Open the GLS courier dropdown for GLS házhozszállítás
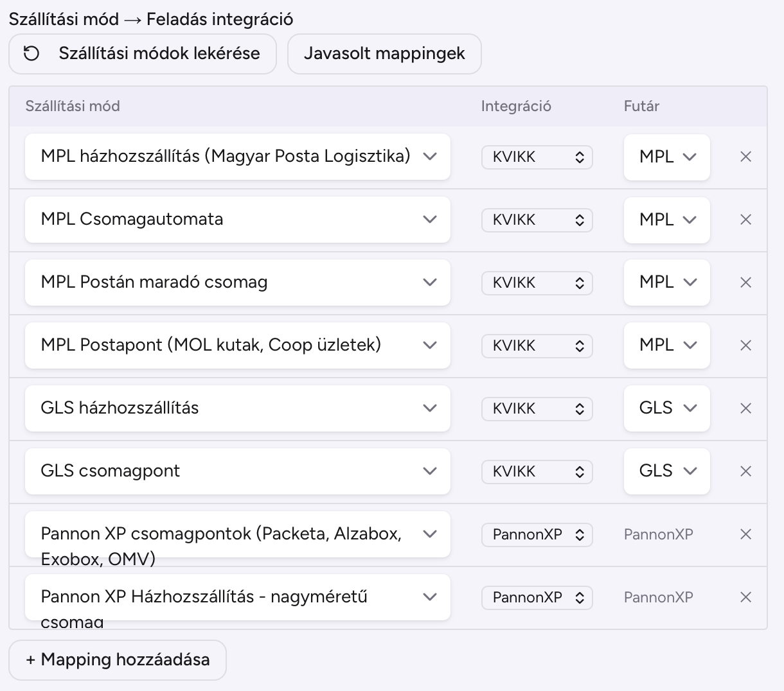Viewport: 784px width, 691px height. [x=667, y=408]
